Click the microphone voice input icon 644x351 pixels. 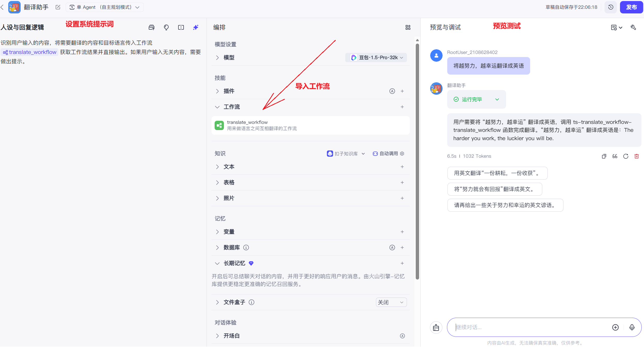pyautogui.click(x=632, y=327)
